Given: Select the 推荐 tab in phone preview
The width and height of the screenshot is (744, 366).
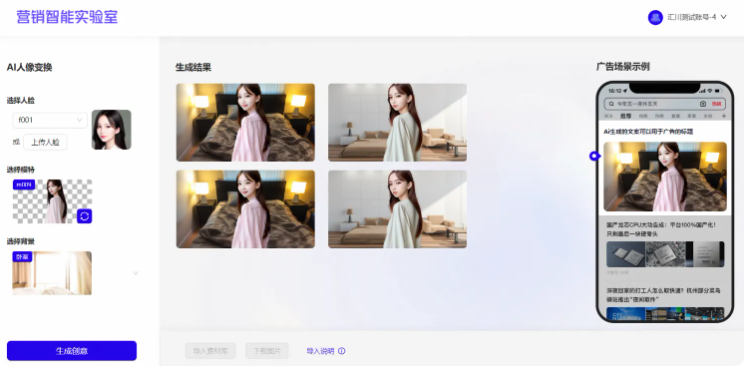Looking at the screenshot, I should (x=626, y=116).
